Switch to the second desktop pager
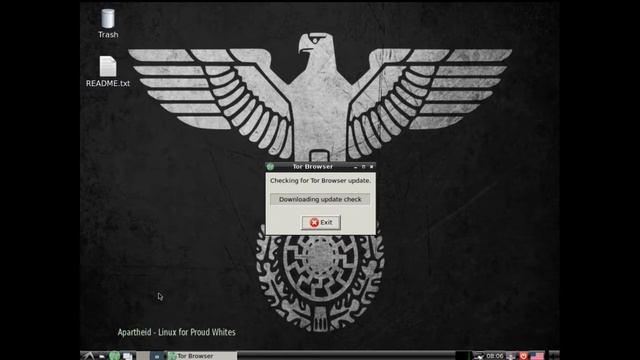640x360 pixels. 157,356
